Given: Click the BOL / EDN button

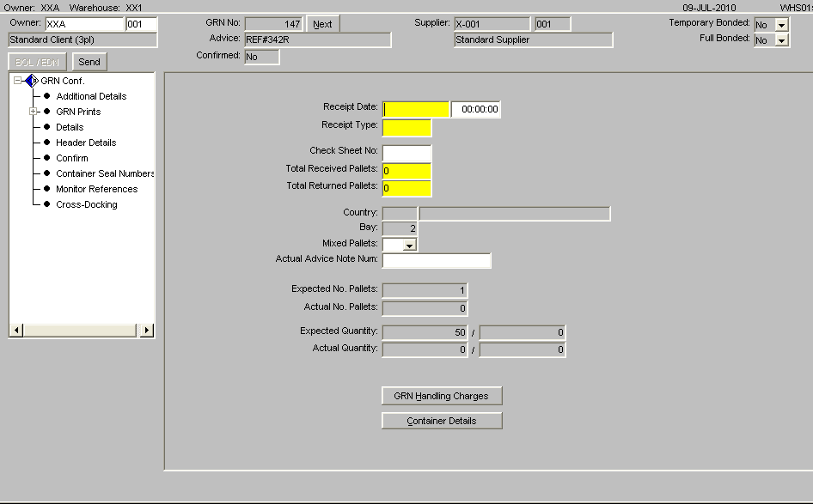Looking at the screenshot, I should 37,62.
